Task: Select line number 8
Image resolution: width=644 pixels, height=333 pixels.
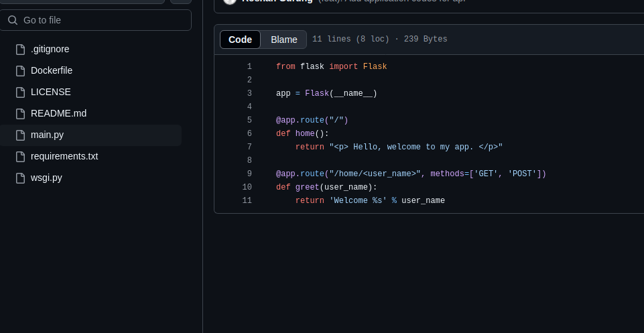Action: (249, 160)
